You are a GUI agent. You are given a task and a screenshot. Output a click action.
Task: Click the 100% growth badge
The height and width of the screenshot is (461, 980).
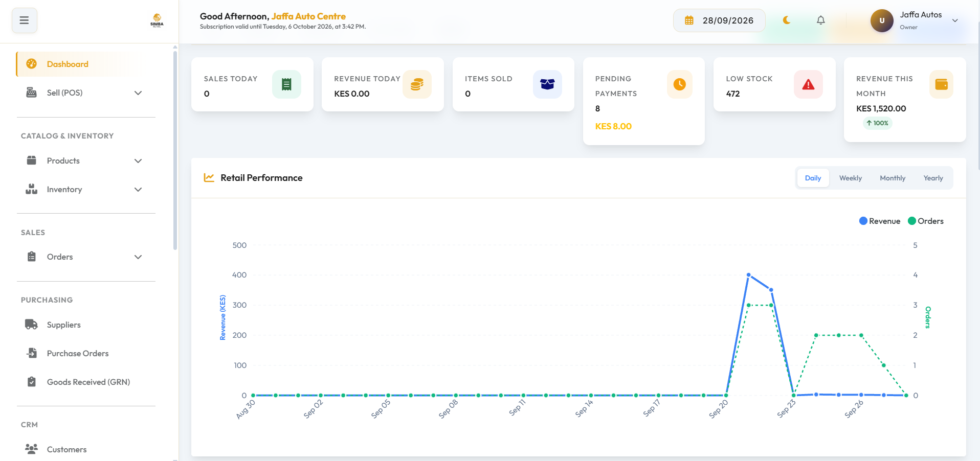pos(878,123)
